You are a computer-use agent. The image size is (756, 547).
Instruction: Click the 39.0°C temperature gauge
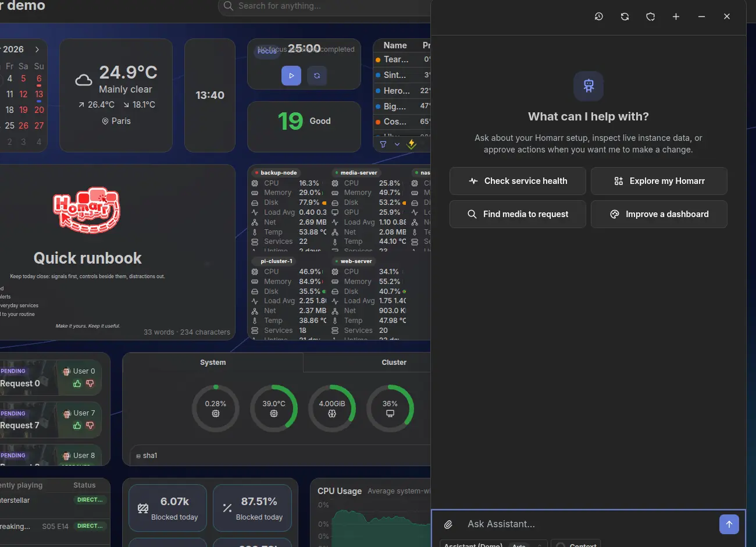click(x=274, y=408)
